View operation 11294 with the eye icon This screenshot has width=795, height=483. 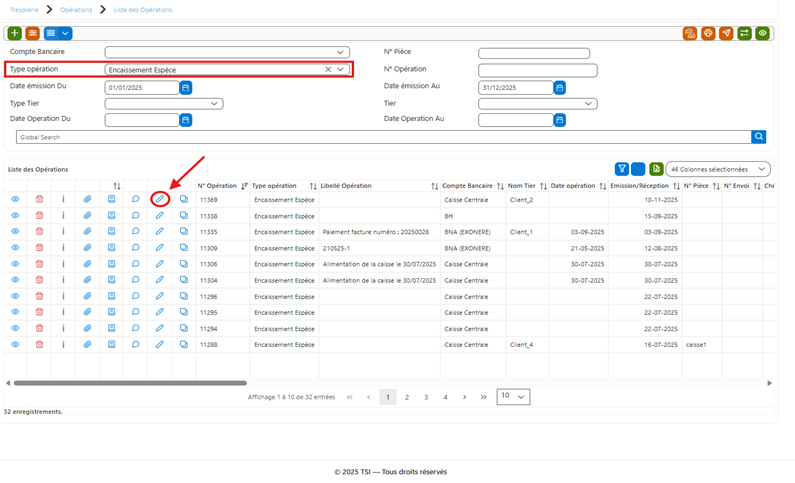[15, 328]
